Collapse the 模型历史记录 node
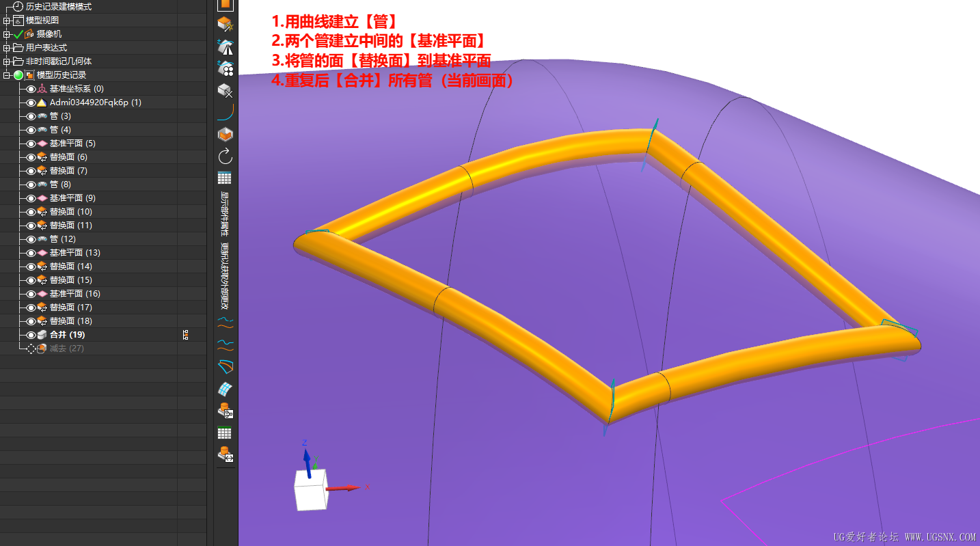The height and width of the screenshot is (546, 980). click(x=6, y=75)
